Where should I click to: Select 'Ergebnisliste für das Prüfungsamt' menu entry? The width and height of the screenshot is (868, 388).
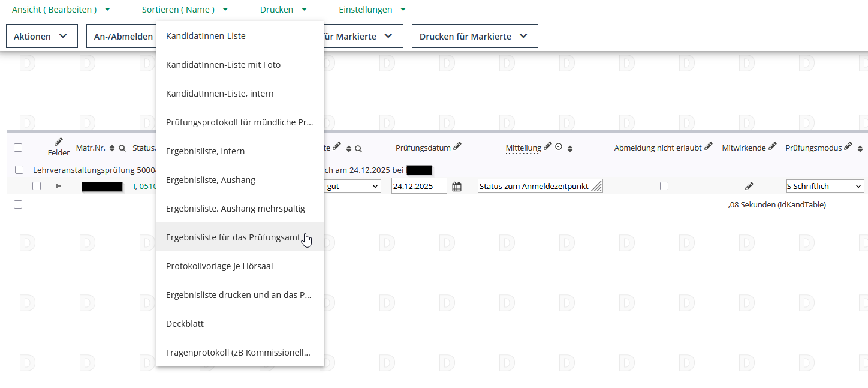233,237
